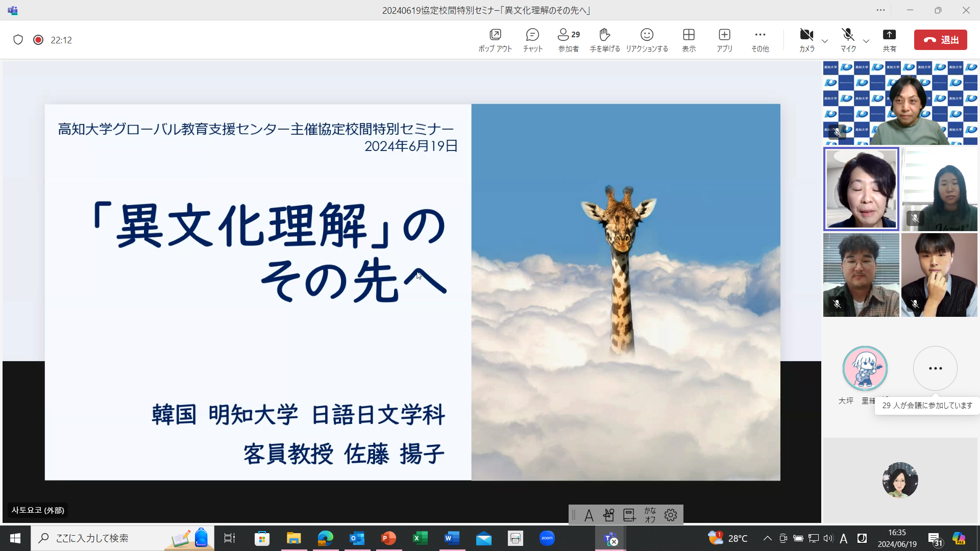Open more participants via ellipsis circle
This screenshot has width=980, height=551.
935,368
